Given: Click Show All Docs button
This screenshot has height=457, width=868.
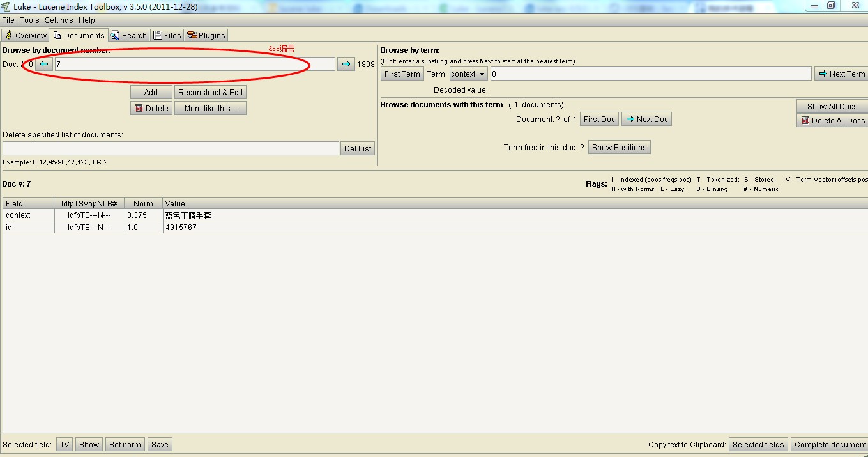Looking at the screenshot, I should point(832,106).
